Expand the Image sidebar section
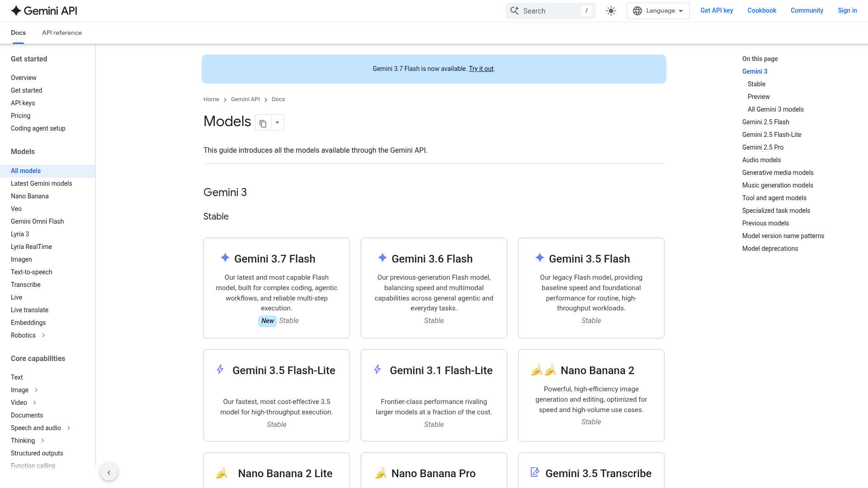 36,390
